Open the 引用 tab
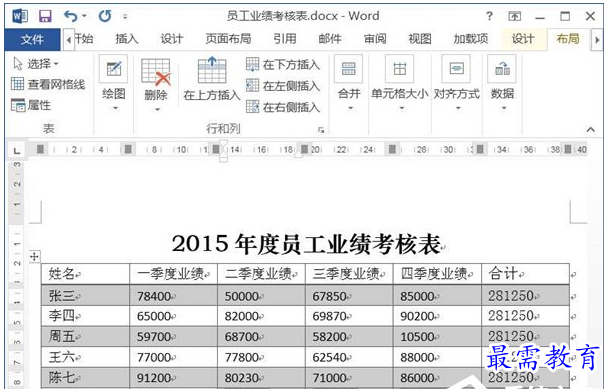Image resolution: width=608 pixels, height=389 pixels. (285, 39)
